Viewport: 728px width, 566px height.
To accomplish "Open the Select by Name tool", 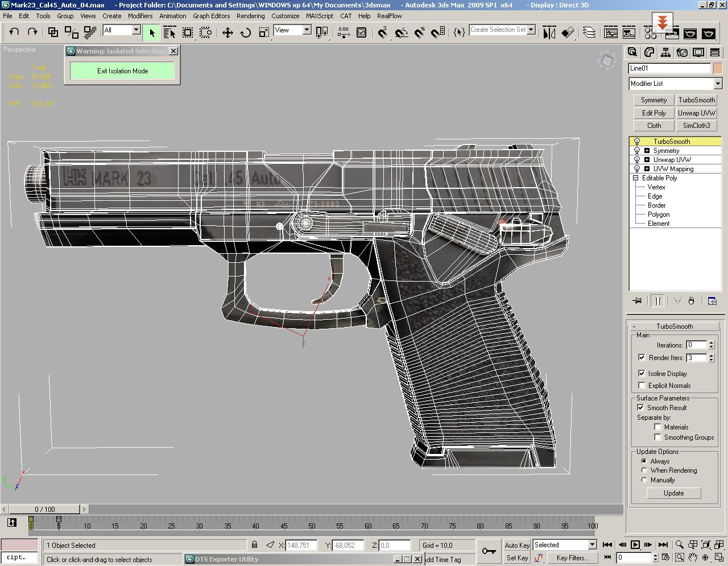I will (169, 32).
